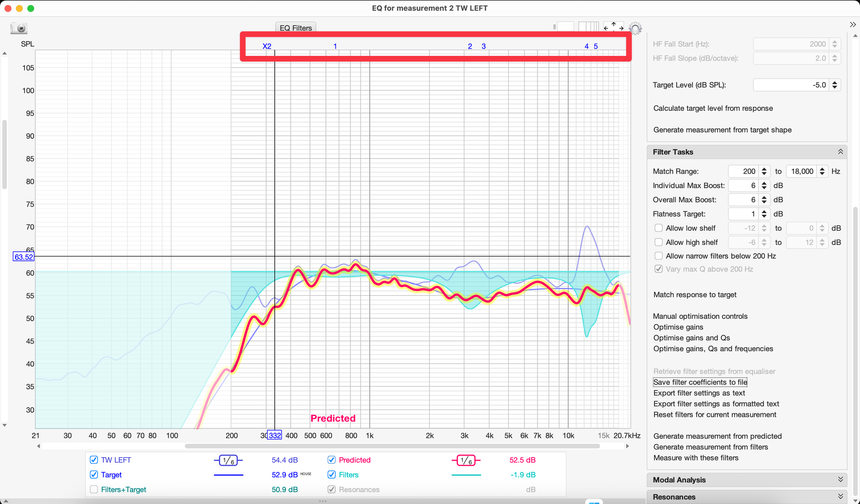Increase Individual Max Boost stepper

click(764, 183)
